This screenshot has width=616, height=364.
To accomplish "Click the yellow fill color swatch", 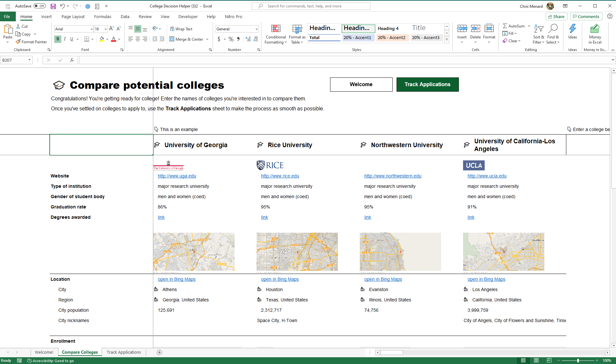I will pos(102,39).
